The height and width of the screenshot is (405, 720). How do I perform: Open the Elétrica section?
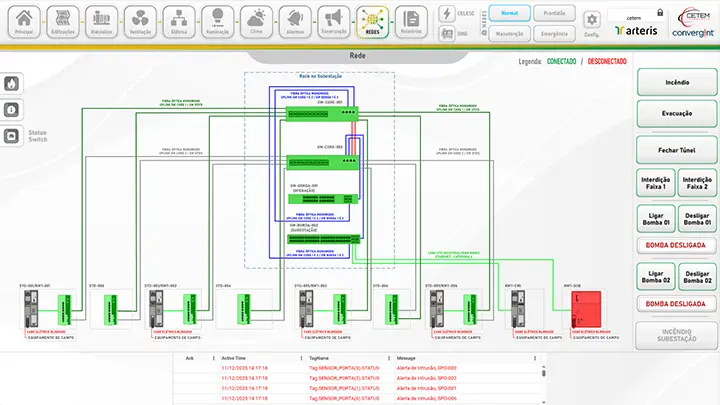pos(180,20)
